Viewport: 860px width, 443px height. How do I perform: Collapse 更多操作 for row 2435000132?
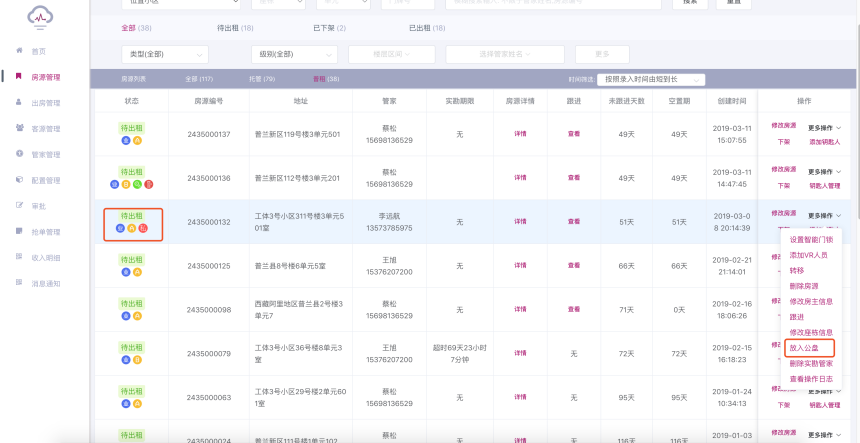pos(824,215)
